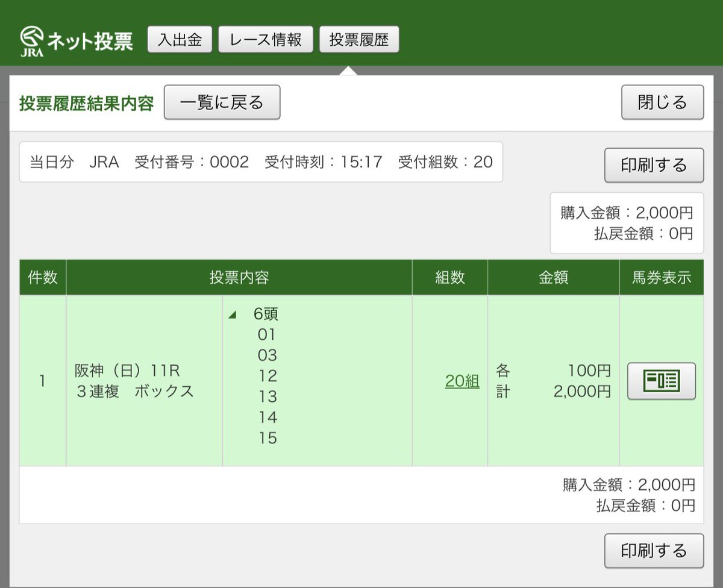Select the 受付時刻：15:17 text

[324, 162]
